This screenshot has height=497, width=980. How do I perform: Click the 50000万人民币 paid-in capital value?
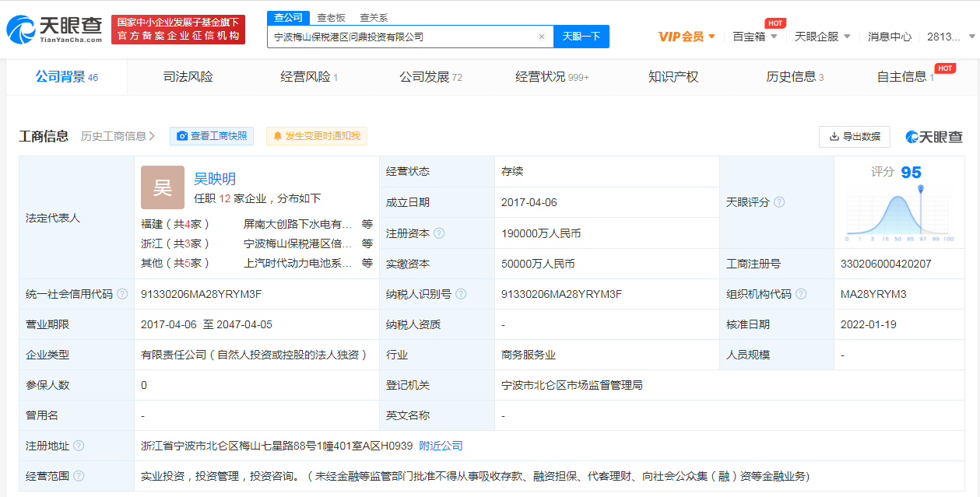538,264
